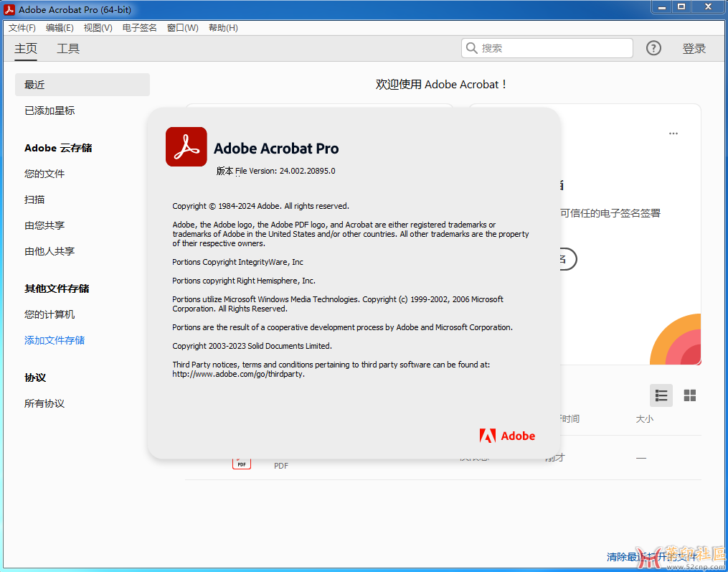The width and height of the screenshot is (728, 572).
Task: Click the http://www.adobe.com/go/thirdparty. text
Action: (239, 374)
